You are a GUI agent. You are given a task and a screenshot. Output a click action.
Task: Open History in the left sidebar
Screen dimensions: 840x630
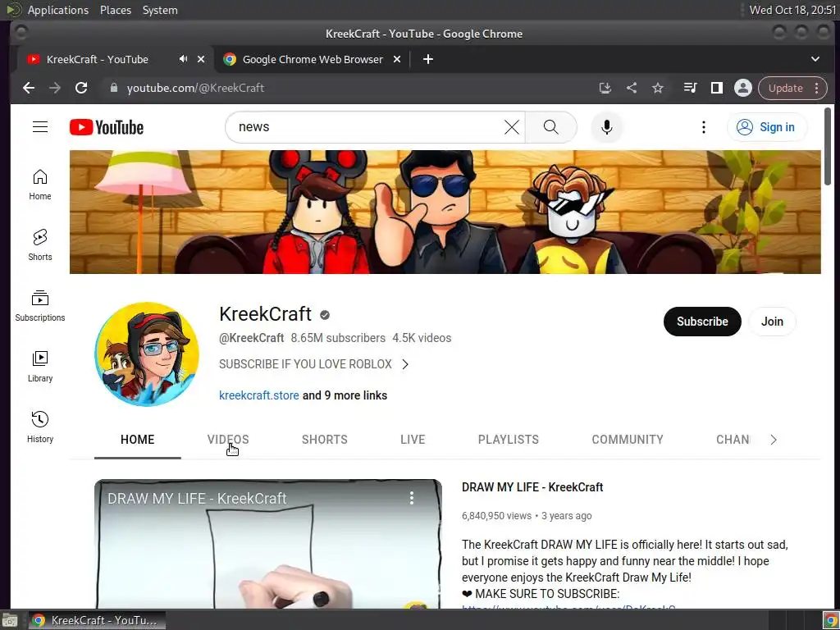pyautogui.click(x=40, y=427)
